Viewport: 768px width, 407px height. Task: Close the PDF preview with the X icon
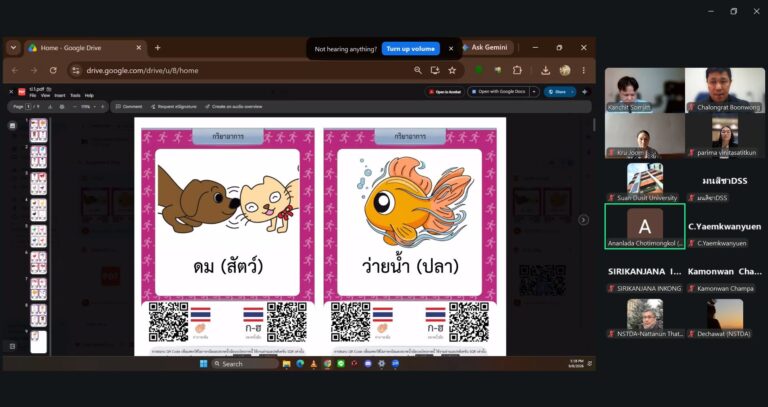11,92
